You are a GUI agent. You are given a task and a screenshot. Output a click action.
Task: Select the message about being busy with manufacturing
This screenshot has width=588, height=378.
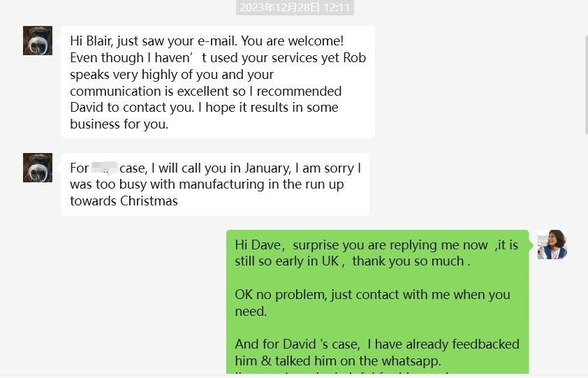pyautogui.click(x=215, y=184)
